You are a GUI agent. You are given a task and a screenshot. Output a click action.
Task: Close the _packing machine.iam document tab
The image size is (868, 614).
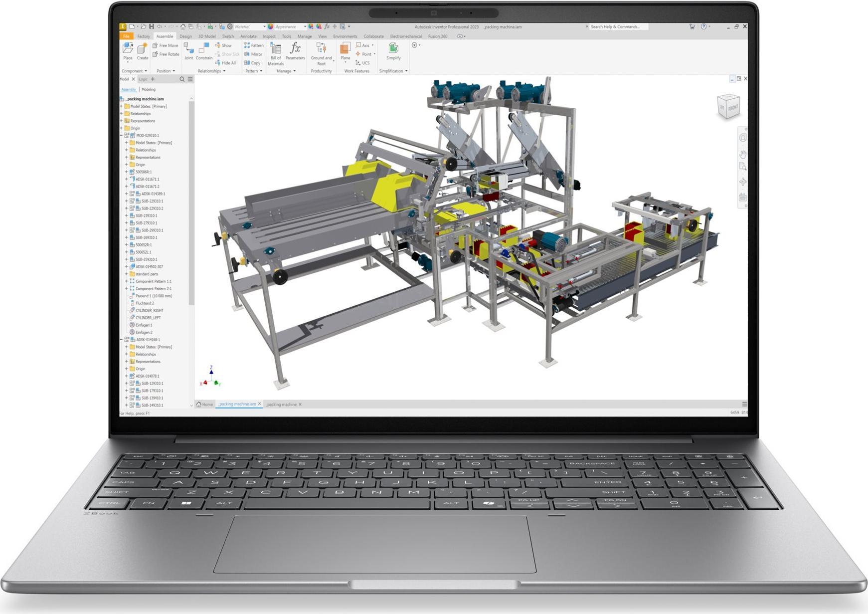pos(259,404)
